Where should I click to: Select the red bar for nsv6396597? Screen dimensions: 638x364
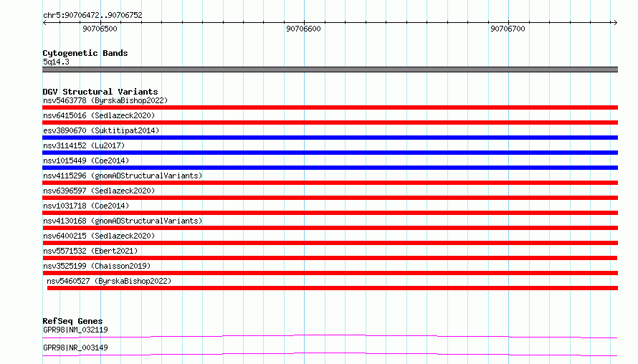pyautogui.click(x=330, y=198)
